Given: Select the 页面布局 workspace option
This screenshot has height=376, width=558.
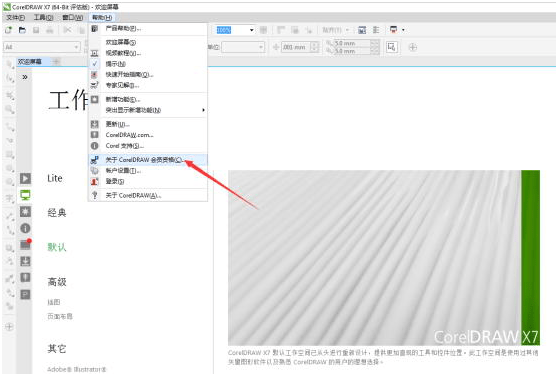Looking at the screenshot, I should pos(60,316).
